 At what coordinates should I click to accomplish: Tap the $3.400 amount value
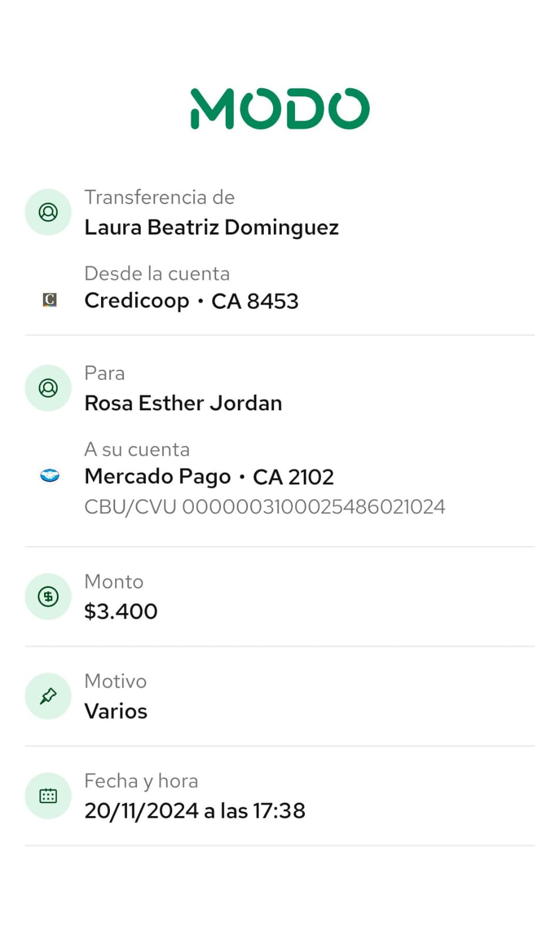(121, 611)
